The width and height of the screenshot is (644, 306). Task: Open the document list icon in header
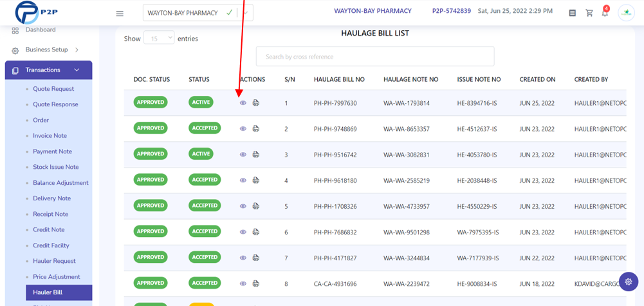point(572,13)
